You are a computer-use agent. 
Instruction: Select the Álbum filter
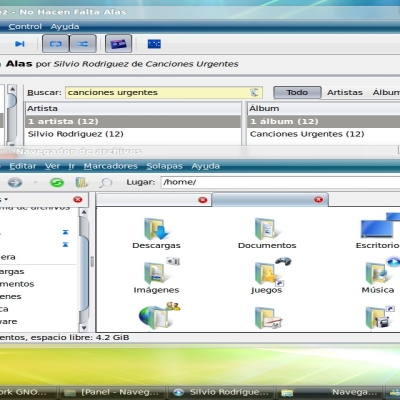point(386,92)
